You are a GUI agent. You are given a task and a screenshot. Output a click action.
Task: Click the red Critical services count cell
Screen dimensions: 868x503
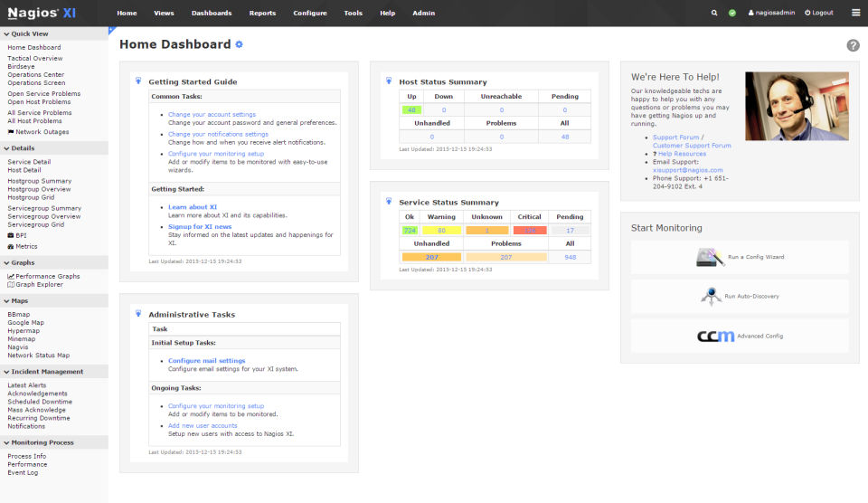point(530,231)
